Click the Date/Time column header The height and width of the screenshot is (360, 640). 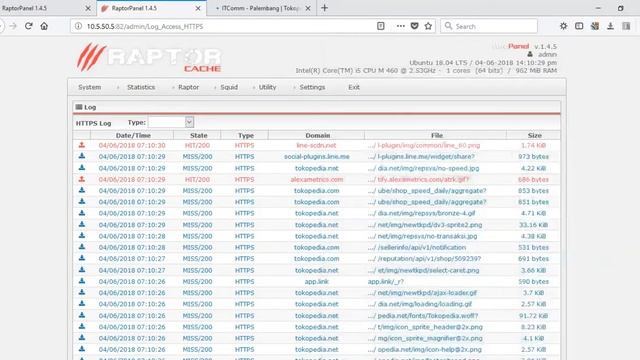pos(133,135)
